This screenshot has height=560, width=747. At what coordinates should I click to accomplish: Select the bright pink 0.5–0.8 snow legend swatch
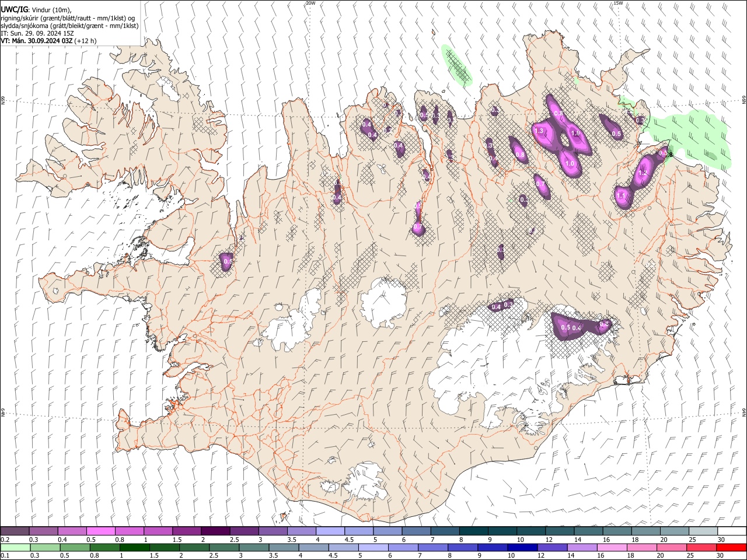point(101,531)
